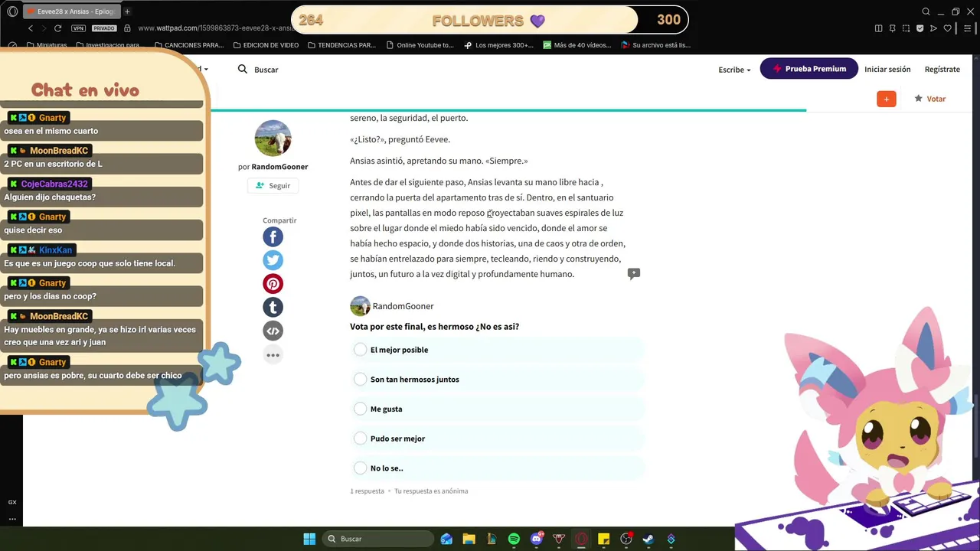Select poll option Me gusta

(x=498, y=409)
